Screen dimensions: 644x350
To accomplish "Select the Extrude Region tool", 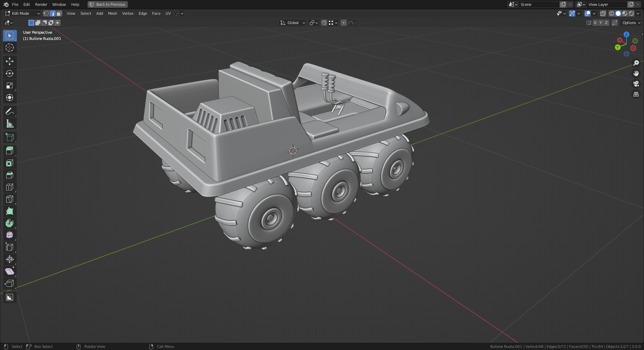I will (x=10, y=151).
